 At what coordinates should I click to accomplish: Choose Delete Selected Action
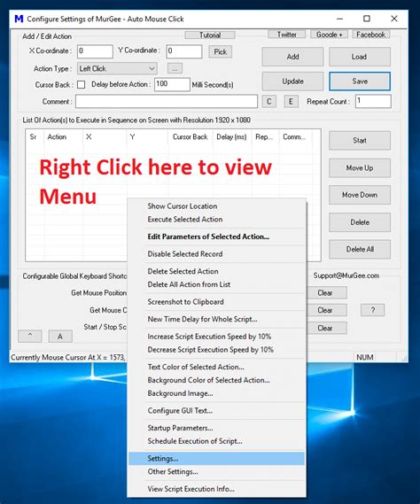216,271
